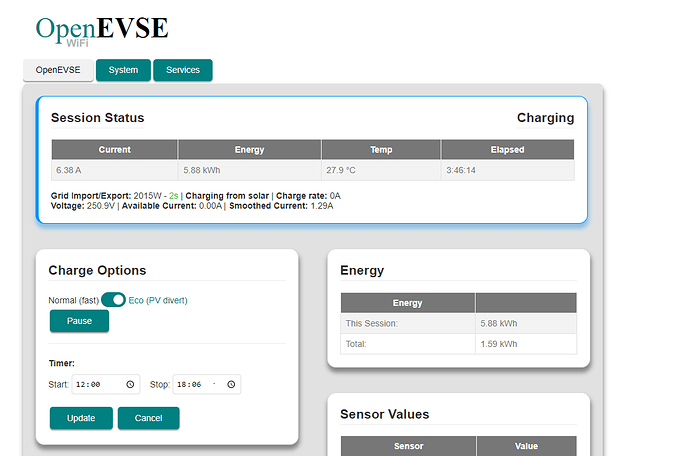Click the Total row label
Viewport: 690px width, 456px height.
point(356,344)
